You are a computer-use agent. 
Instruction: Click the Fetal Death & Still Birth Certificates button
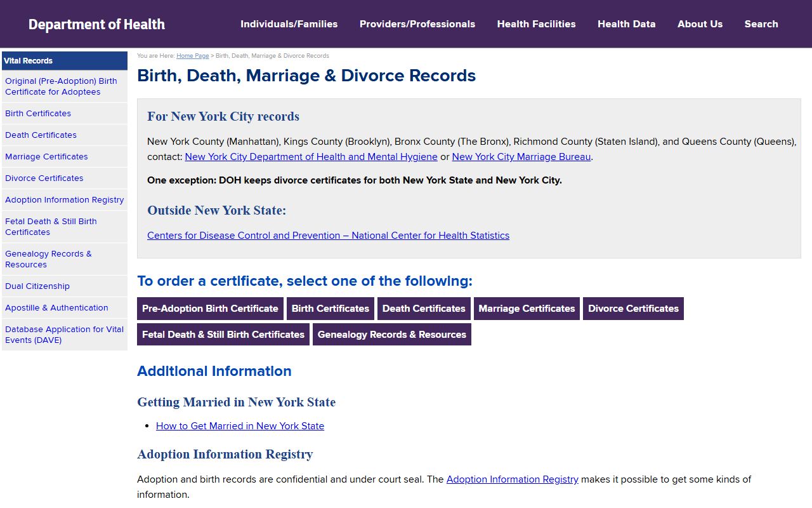[223, 335]
